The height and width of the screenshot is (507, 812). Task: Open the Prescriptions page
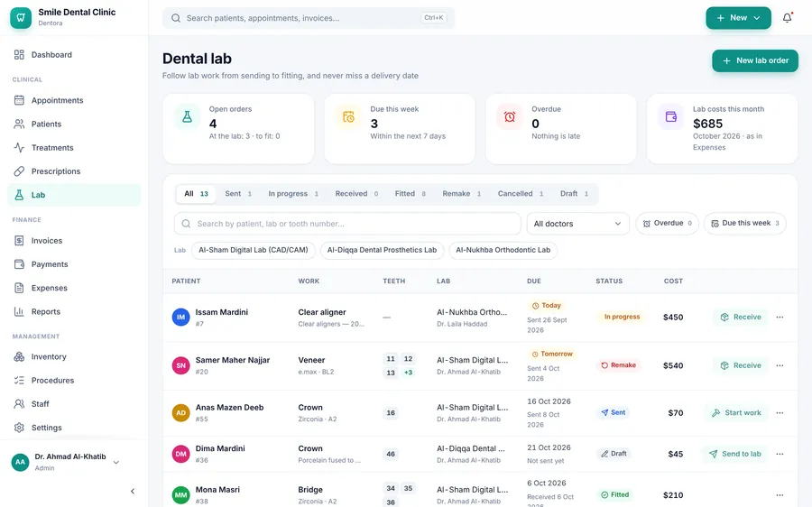point(74,171)
